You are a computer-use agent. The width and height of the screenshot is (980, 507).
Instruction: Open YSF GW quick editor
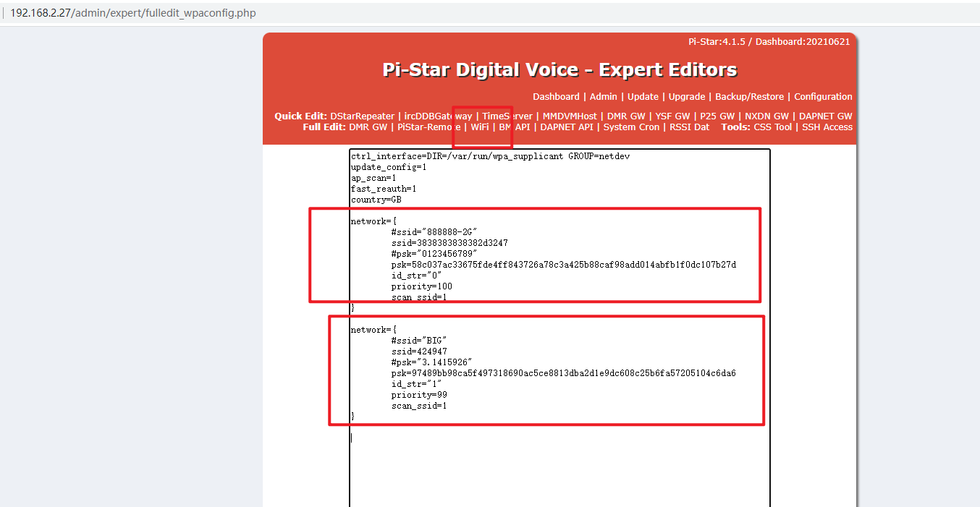(x=672, y=116)
